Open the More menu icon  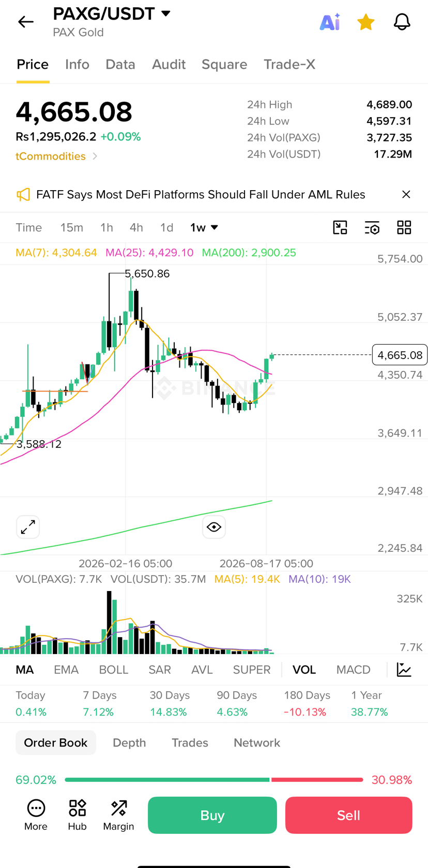(x=36, y=815)
